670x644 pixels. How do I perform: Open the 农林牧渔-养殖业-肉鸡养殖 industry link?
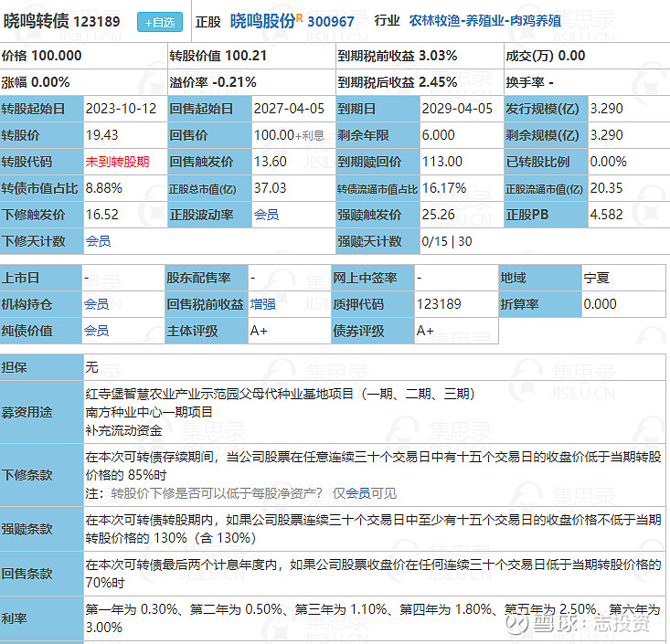pos(485,20)
